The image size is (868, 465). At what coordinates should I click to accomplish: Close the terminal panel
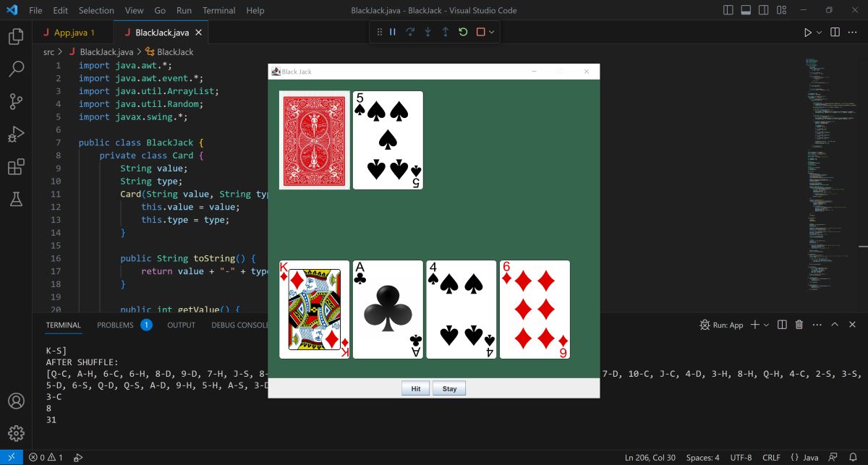[852, 325]
